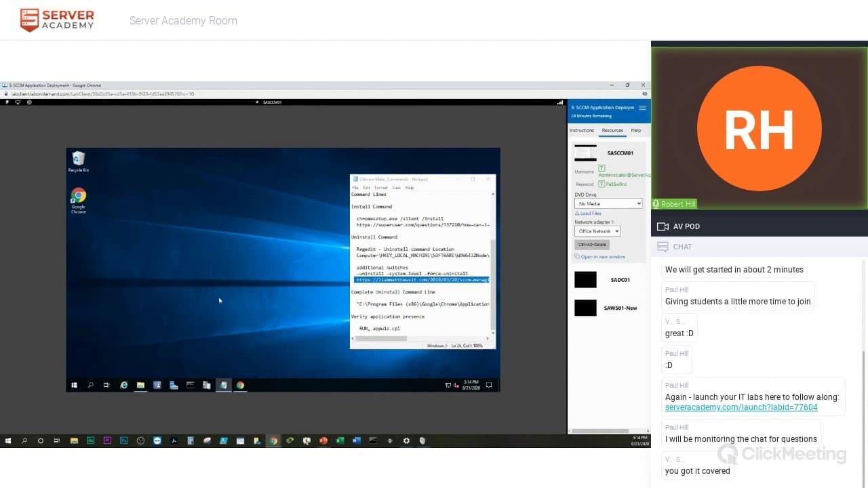Click Robert Hill's microphone indicator
The height and width of the screenshot is (488, 868).
pyautogui.click(x=656, y=204)
